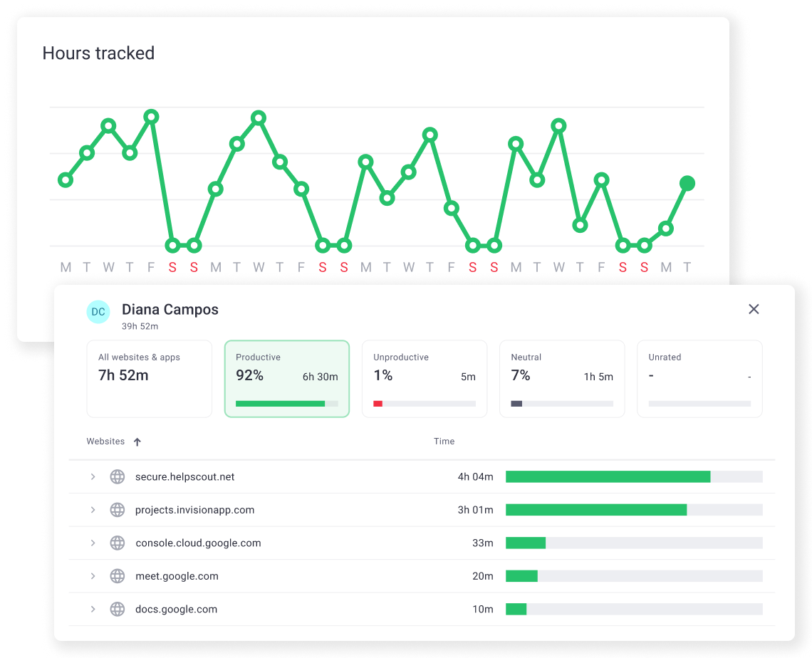Select the Productive category card
The image size is (812, 658).
coord(286,378)
